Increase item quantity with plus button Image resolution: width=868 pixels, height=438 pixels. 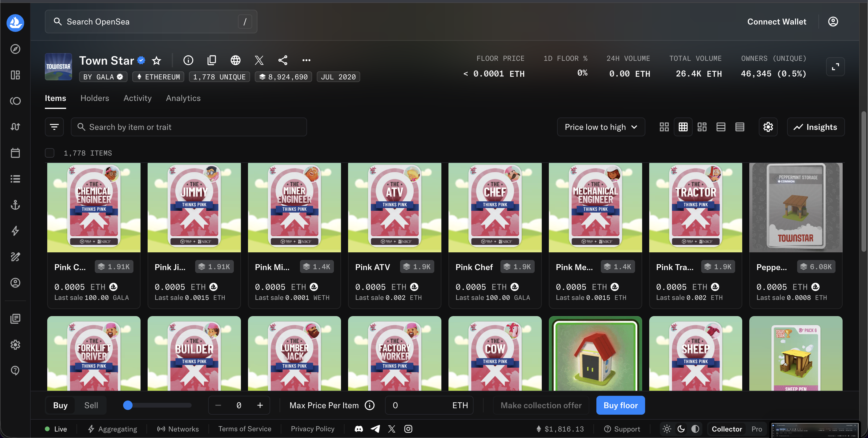[x=260, y=405]
